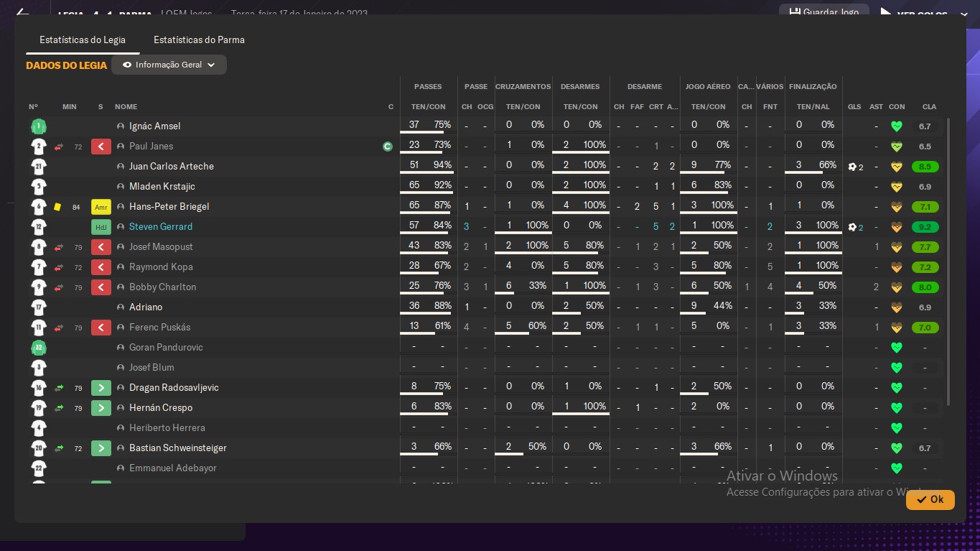The width and height of the screenshot is (980, 551).
Task: Click the FINALIZAÇÃO column group header
Action: [x=813, y=87]
